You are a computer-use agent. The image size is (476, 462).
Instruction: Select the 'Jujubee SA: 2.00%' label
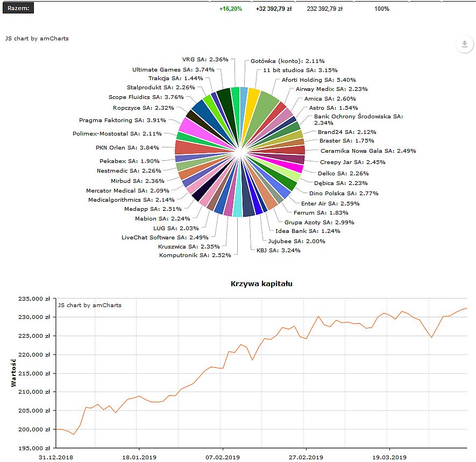click(296, 241)
